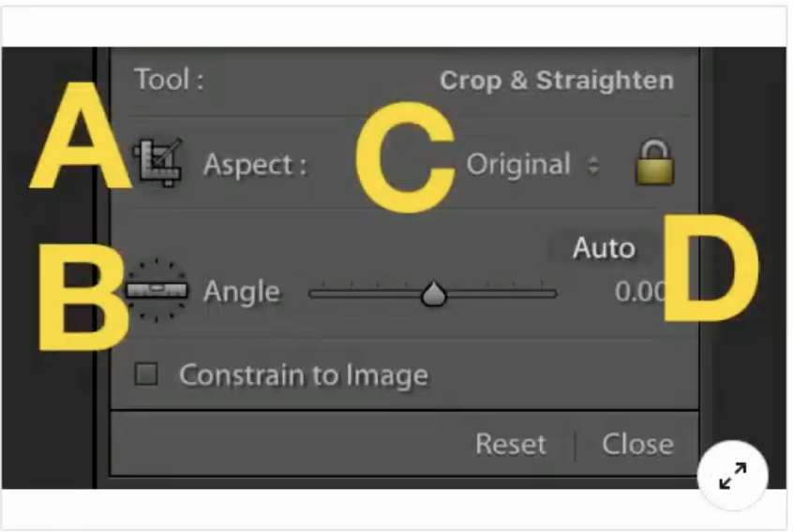Click Reset to undo crop settings

pos(510,443)
